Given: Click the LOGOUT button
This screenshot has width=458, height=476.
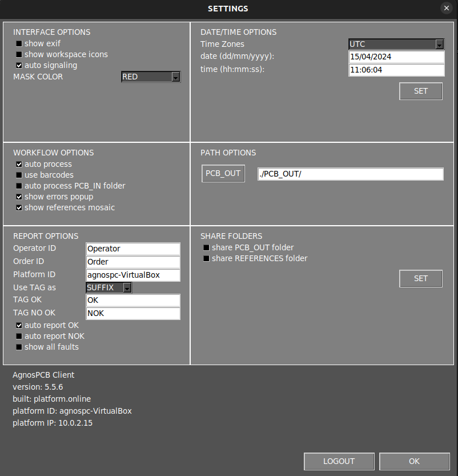Looking at the screenshot, I should click(x=339, y=461).
